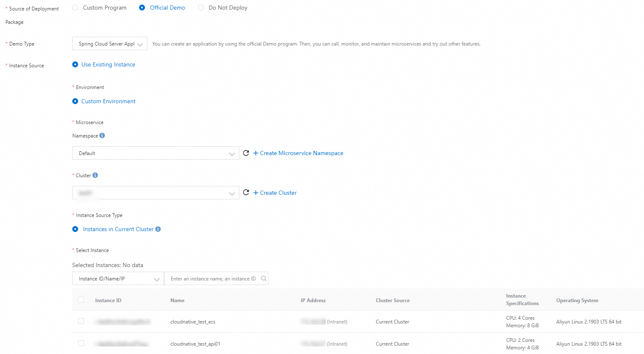The image size is (644, 354).
Task: Select the Custom Program radio button
Action: (x=75, y=8)
